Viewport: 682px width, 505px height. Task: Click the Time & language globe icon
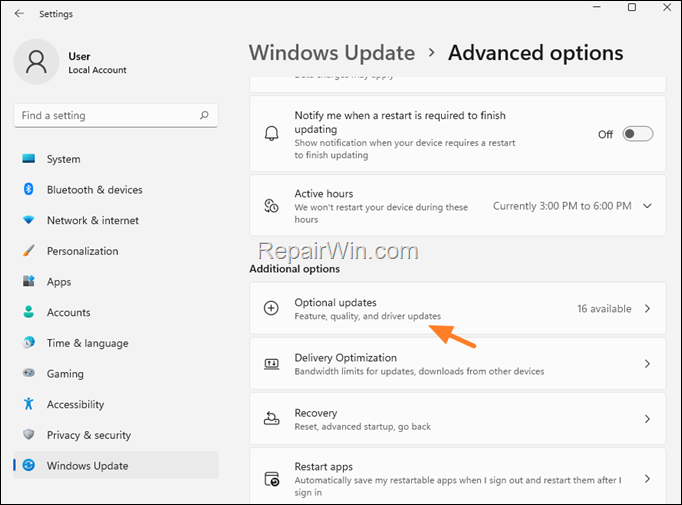point(29,342)
